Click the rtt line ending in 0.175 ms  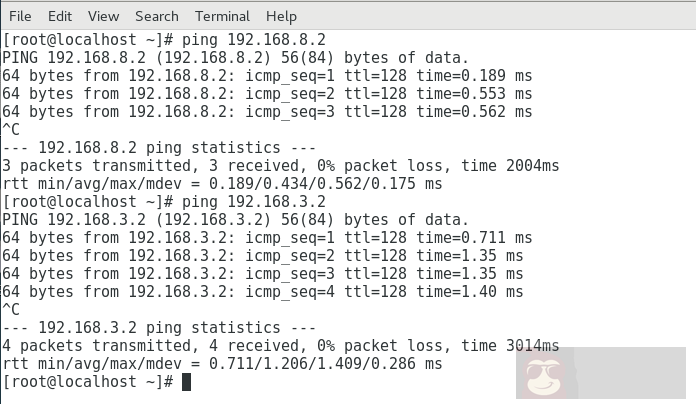point(221,184)
